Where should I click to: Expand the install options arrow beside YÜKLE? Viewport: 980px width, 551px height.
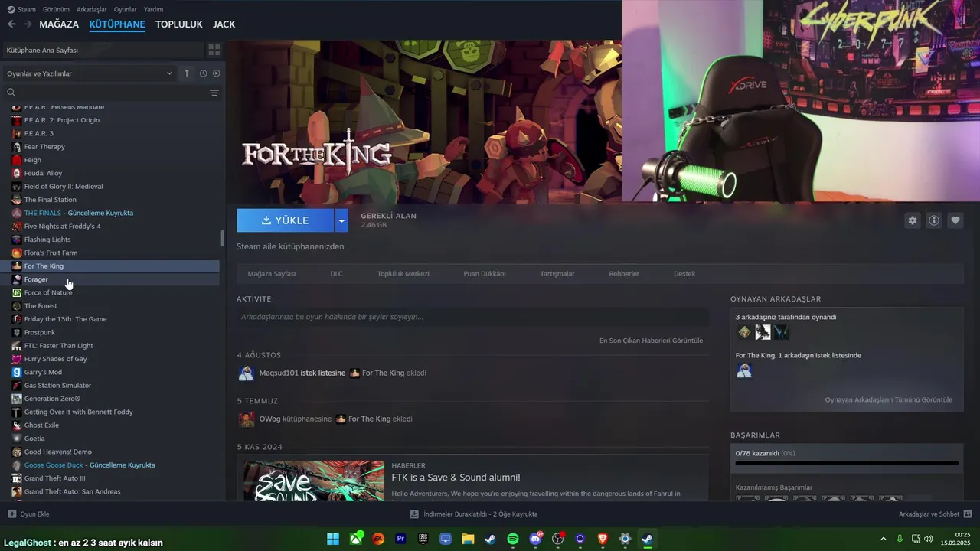point(341,220)
